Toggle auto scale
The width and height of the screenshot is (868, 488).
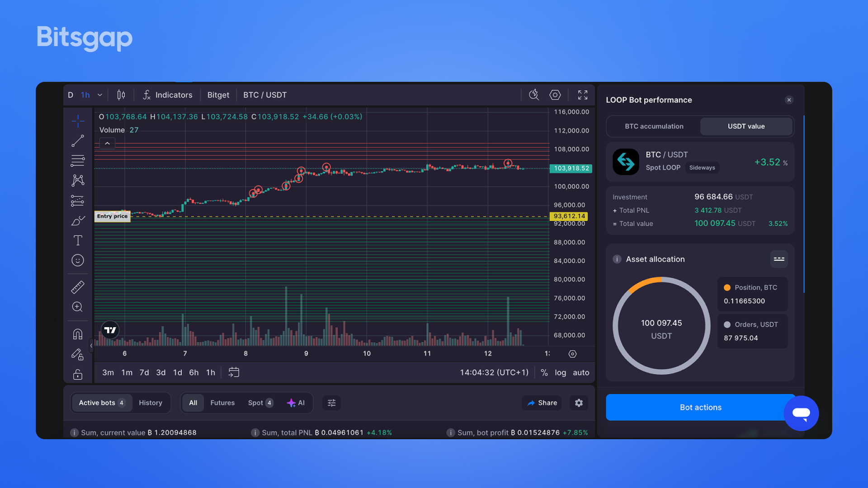[581, 373]
